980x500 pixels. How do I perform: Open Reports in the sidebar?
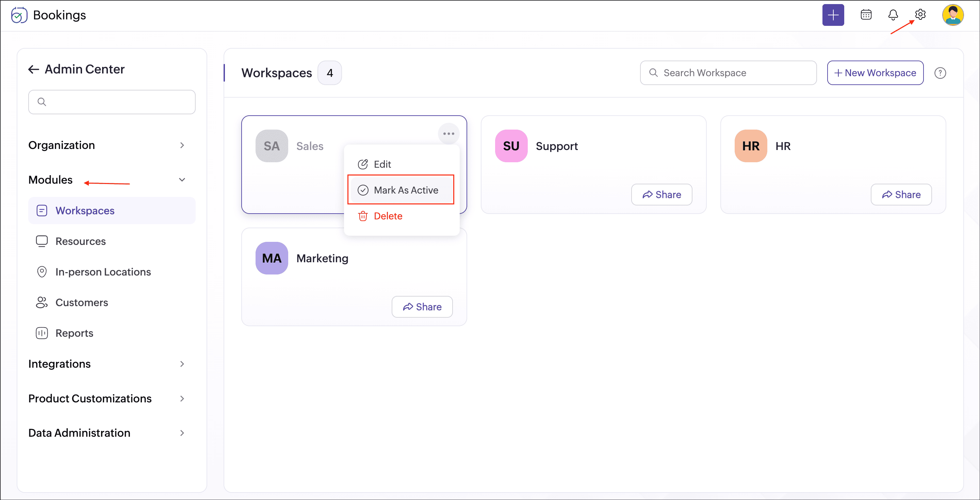tap(112, 333)
